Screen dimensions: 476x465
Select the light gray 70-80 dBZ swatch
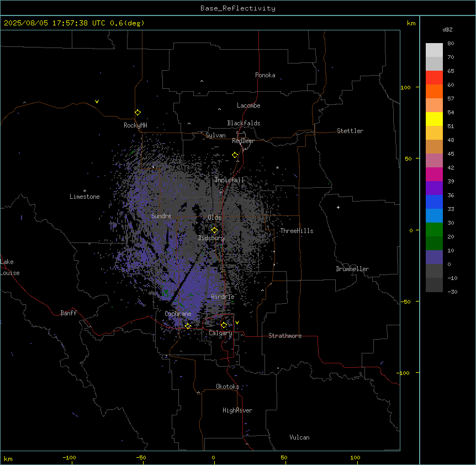(x=434, y=50)
